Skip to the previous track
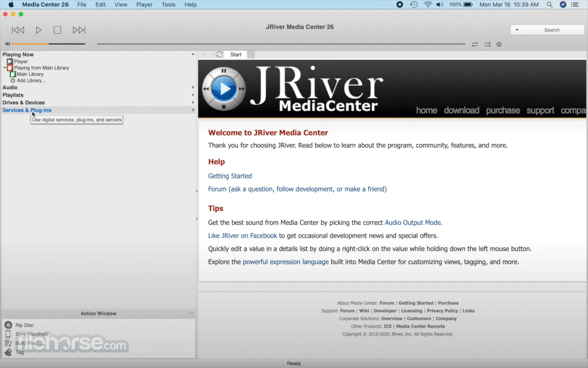This screenshot has height=368, width=588. tap(18, 30)
